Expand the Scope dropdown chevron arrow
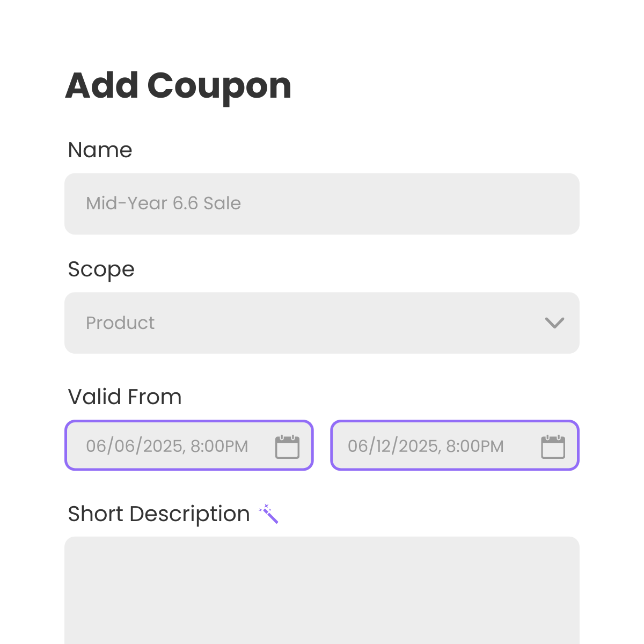This screenshot has height=644, width=644. click(x=554, y=323)
